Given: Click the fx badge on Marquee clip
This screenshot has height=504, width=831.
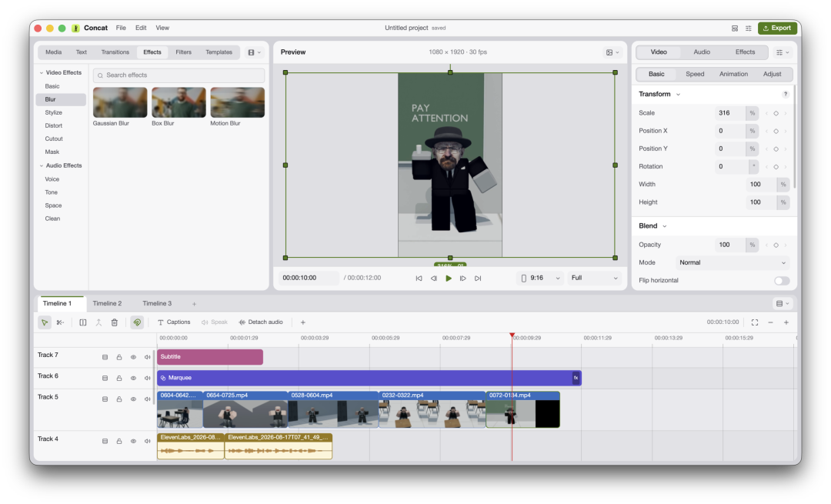Looking at the screenshot, I should pyautogui.click(x=576, y=378).
